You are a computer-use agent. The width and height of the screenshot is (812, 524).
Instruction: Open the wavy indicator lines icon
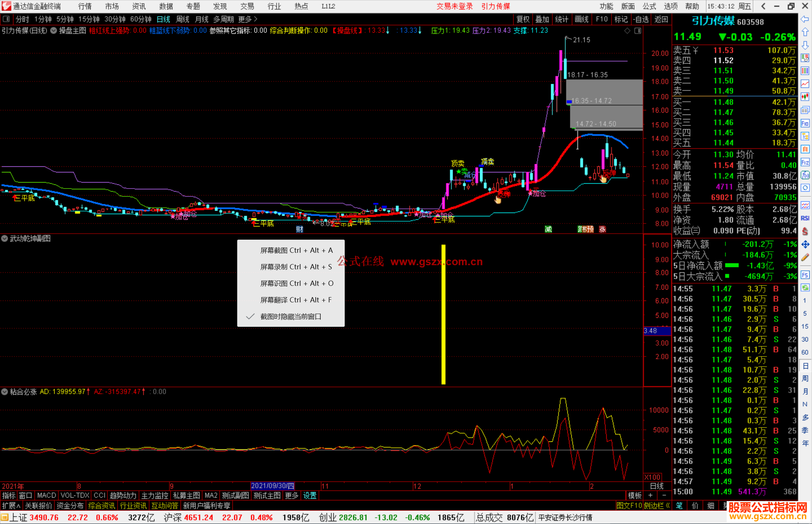[805, 205]
